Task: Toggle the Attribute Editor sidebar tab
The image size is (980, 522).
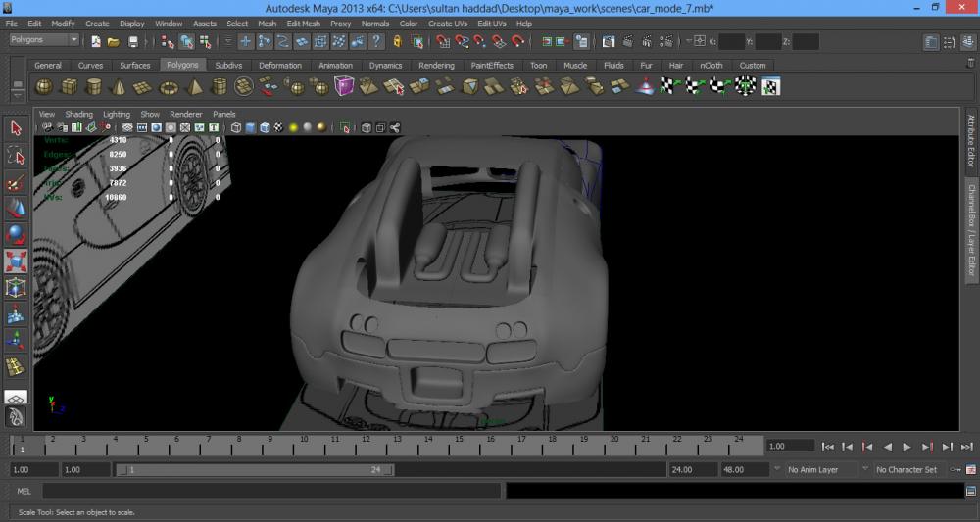Action: 971,142
